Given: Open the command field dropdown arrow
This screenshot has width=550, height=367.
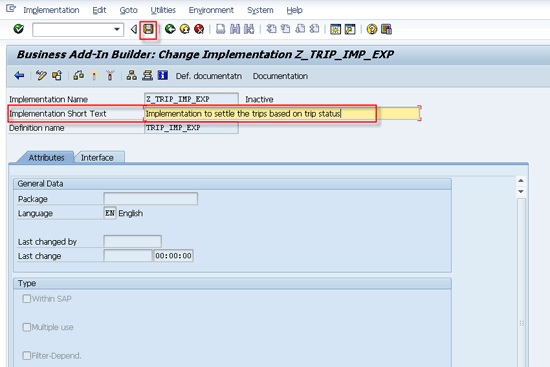Looking at the screenshot, I should pyautogui.click(x=117, y=29).
